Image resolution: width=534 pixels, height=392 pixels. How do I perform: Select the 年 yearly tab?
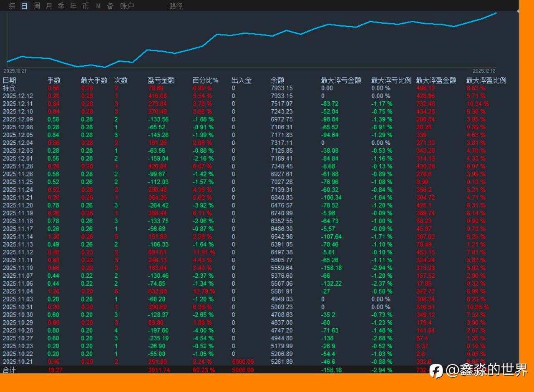point(73,6)
